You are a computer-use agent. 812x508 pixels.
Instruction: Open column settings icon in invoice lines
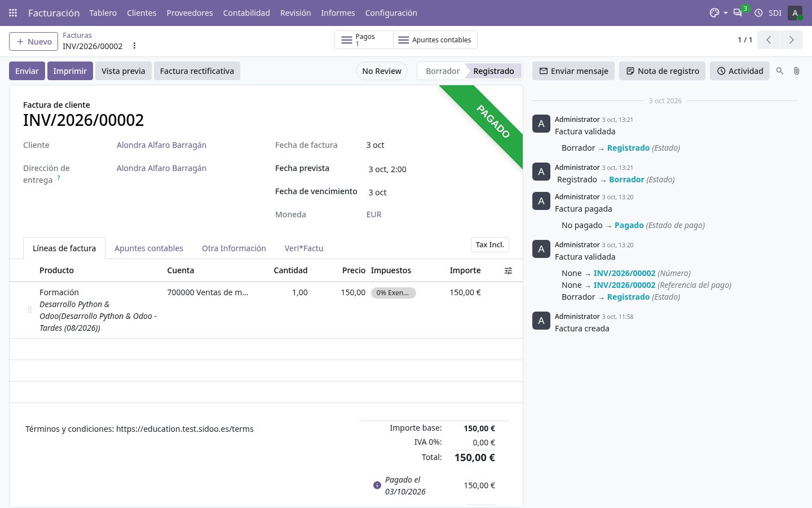(508, 271)
